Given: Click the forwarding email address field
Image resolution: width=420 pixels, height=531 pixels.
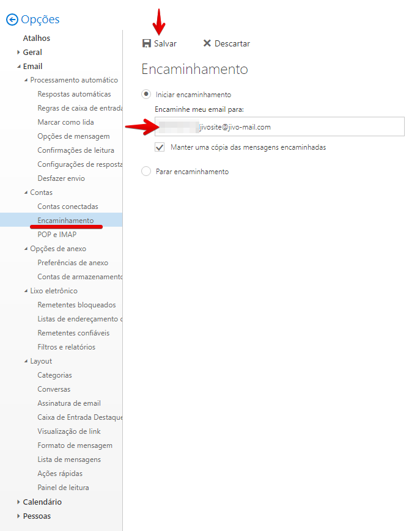Looking at the screenshot, I should click(x=279, y=126).
